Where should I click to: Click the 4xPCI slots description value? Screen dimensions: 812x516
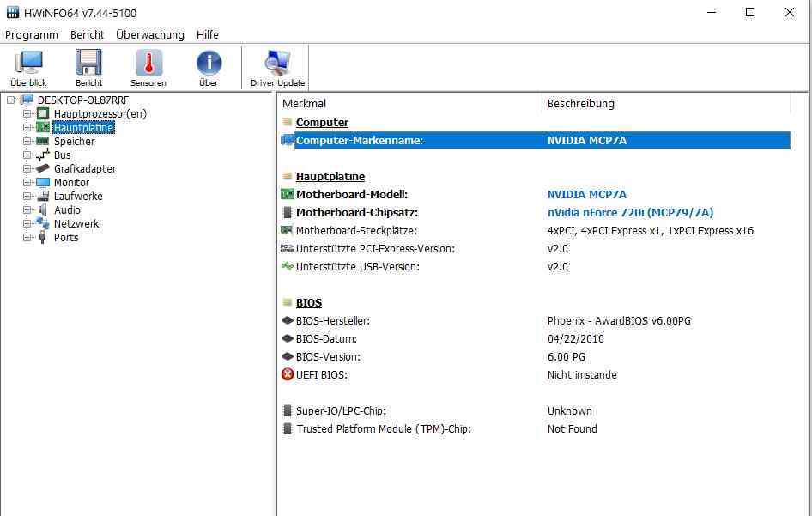[x=651, y=231]
